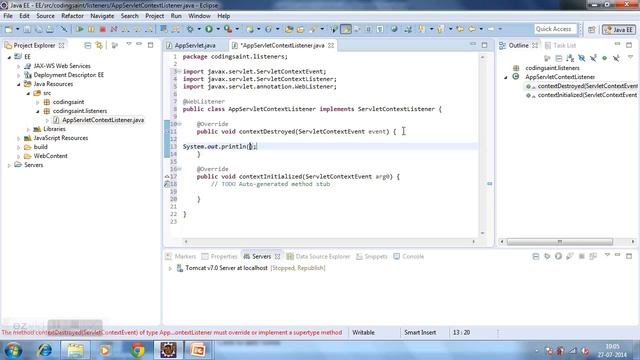Expand the Servers project node
The height and width of the screenshot is (360, 640).
point(9,165)
